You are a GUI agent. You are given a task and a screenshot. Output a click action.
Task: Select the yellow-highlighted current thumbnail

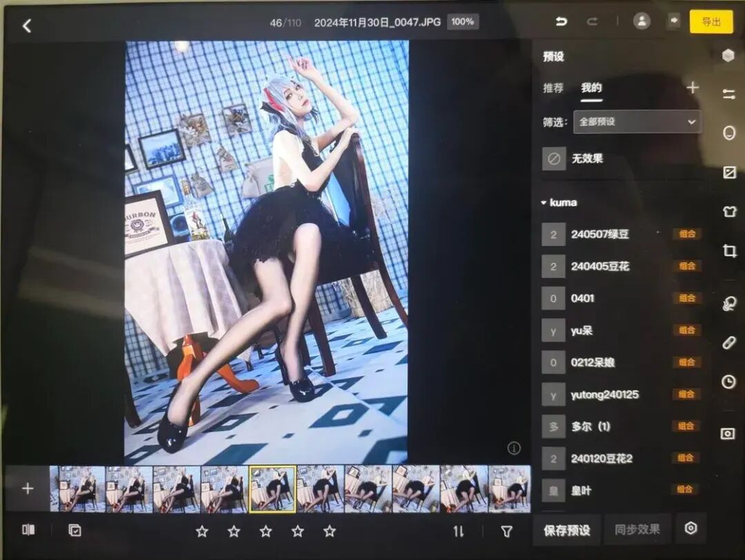(x=272, y=489)
